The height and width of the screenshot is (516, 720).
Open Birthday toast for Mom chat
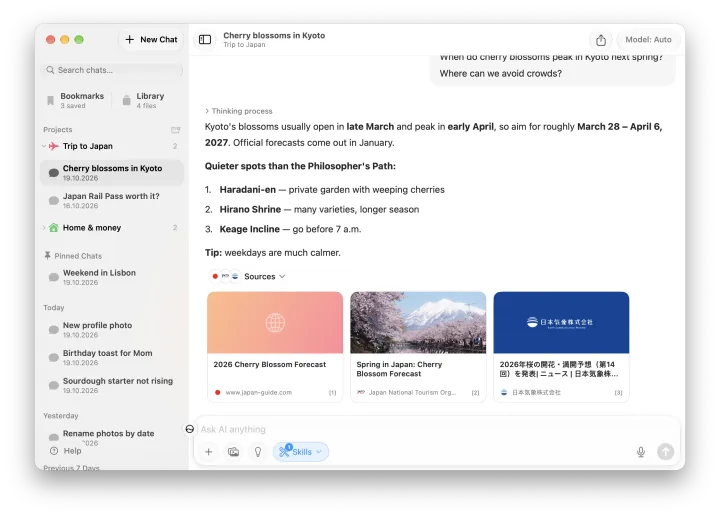coord(112,357)
